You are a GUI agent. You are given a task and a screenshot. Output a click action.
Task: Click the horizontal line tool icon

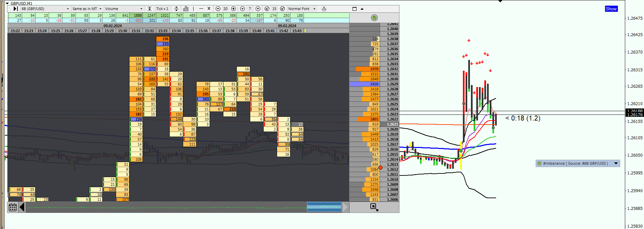tap(201, 9)
